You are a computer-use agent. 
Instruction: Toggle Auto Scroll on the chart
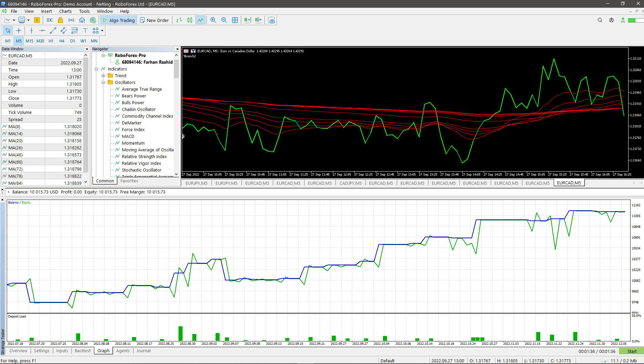247,20
